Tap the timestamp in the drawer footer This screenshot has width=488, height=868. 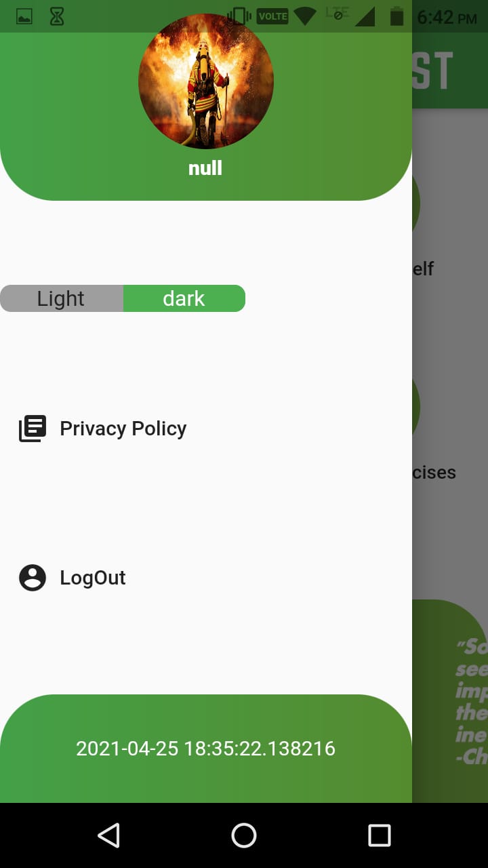coord(205,748)
